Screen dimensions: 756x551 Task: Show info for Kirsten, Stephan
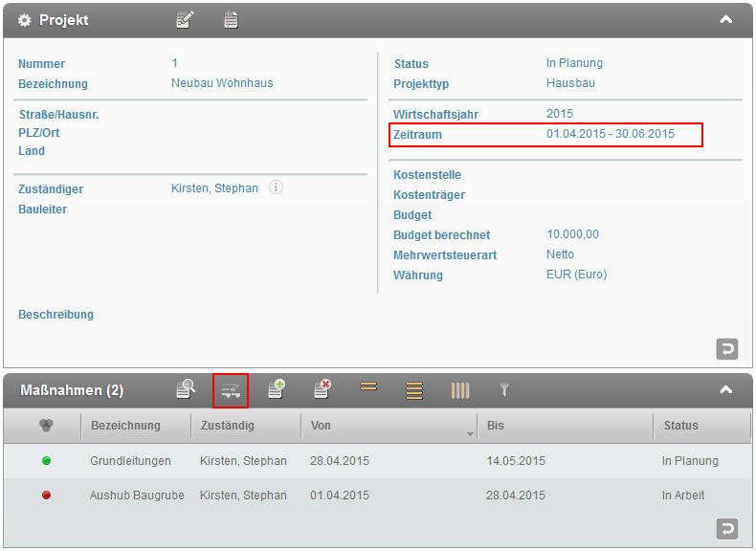(276, 188)
